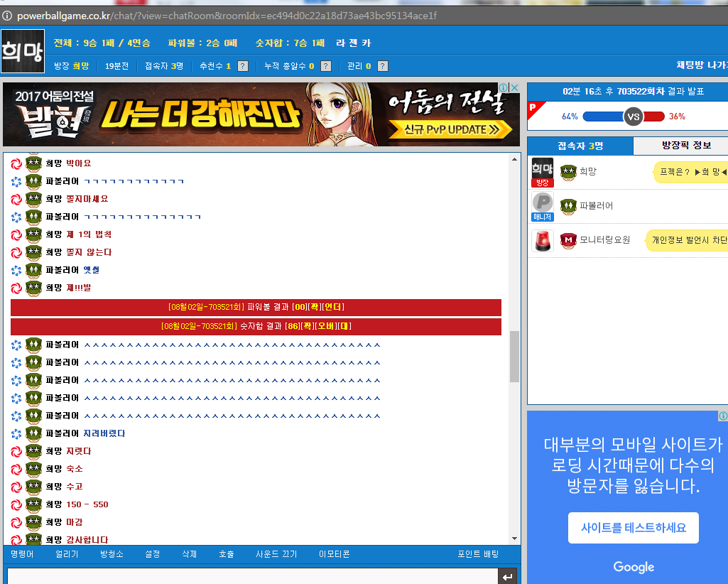This screenshot has height=584, width=728.
Task: Open the 추천수 help question mark
Action: tap(242, 66)
